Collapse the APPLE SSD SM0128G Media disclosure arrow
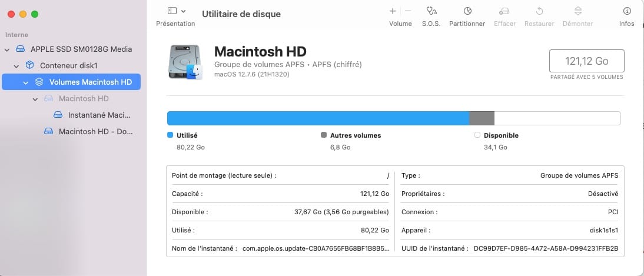This screenshot has height=276, width=644. [7, 49]
